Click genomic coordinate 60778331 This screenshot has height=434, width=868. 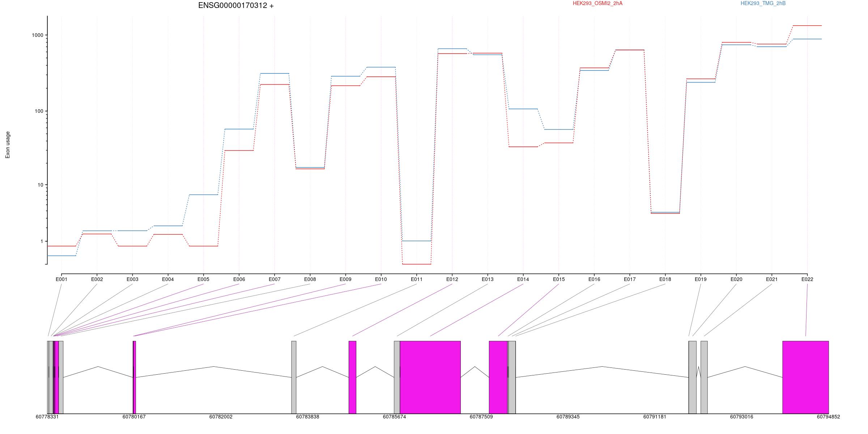tap(47, 417)
